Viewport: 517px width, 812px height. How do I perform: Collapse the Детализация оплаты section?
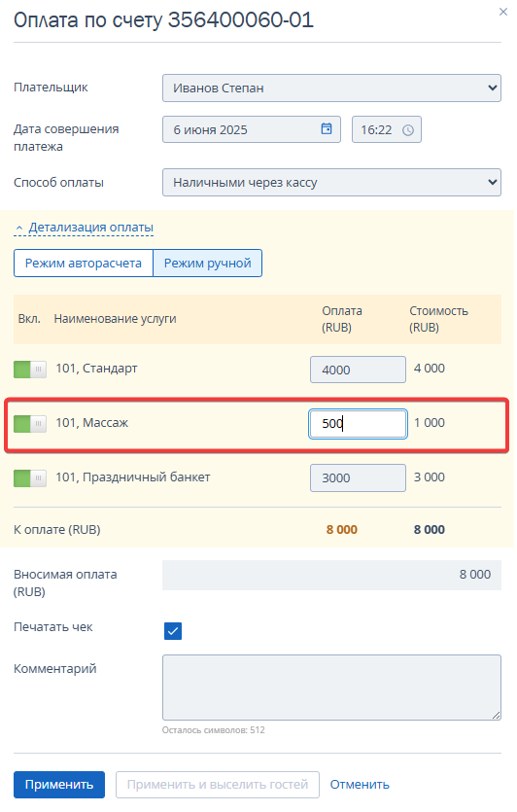[90, 228]
